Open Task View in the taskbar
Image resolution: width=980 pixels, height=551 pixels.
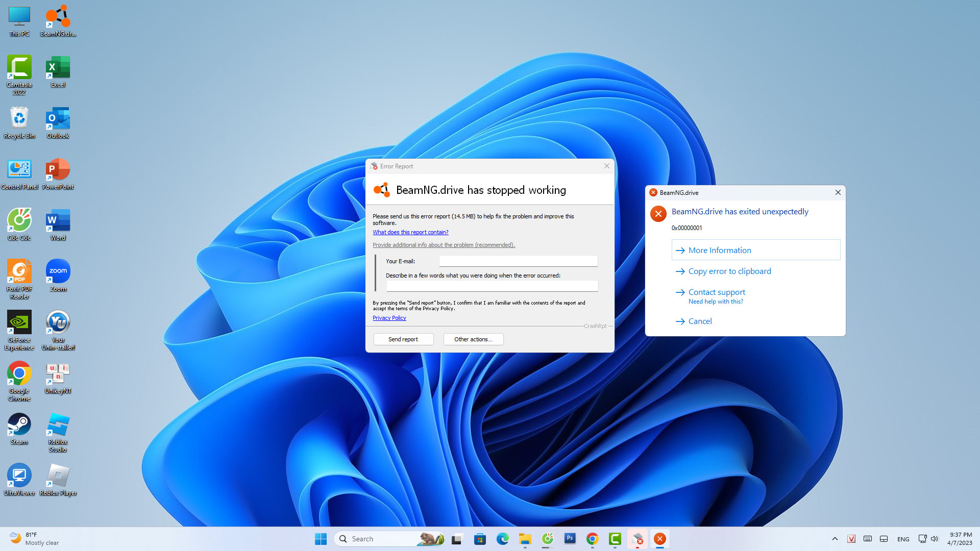(457, 539)
